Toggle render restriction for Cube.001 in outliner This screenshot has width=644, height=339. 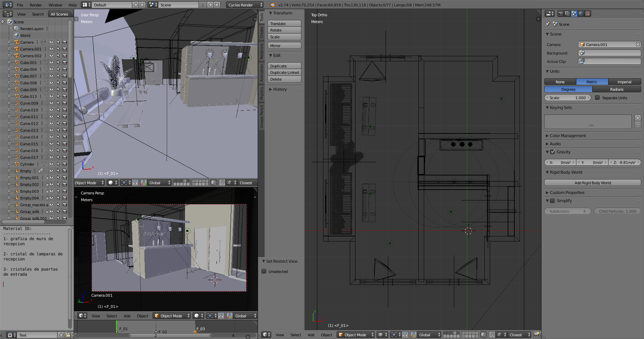[x=65, y=63]
